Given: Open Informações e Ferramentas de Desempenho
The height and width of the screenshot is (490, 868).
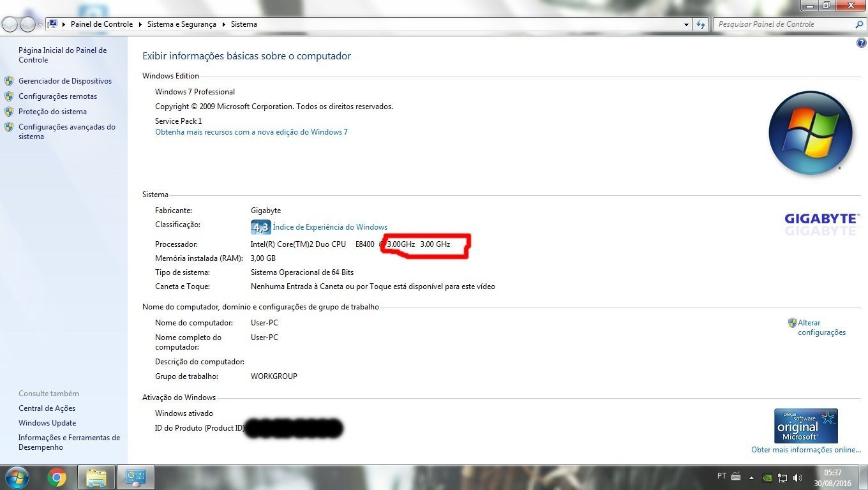Looking at the screenshot, I should [69, 442].
